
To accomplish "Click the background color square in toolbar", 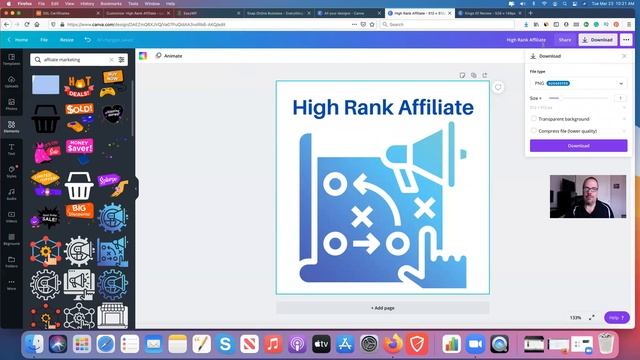I will point(143,56).
